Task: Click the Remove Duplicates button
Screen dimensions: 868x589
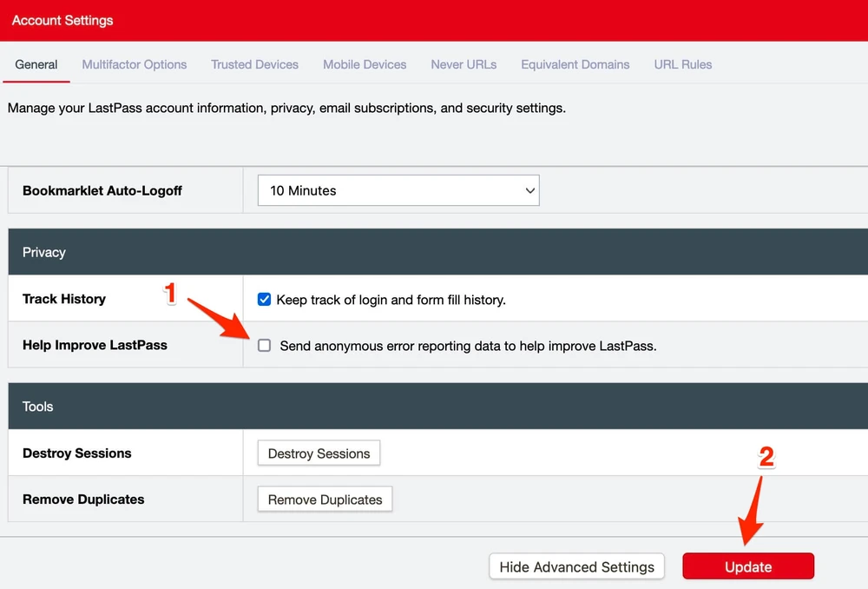Action: pos(325,500)
